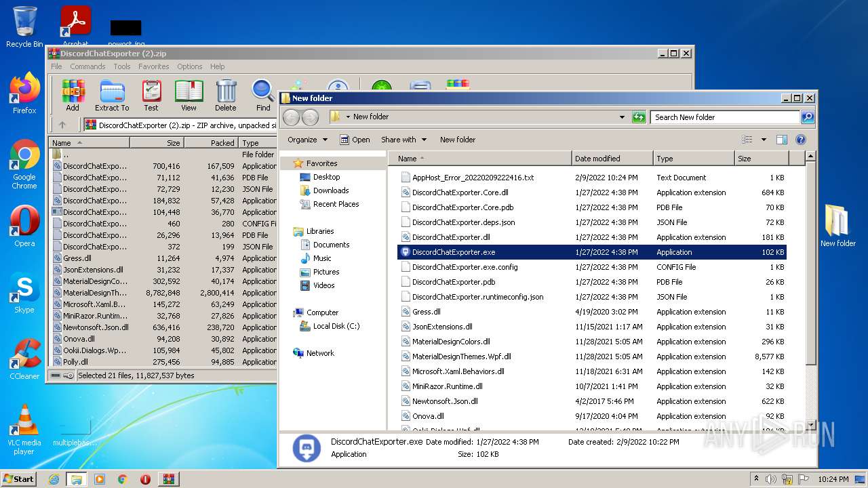
Task: Select Documents library in navigation pane
Action: click(x=331, y=245)
